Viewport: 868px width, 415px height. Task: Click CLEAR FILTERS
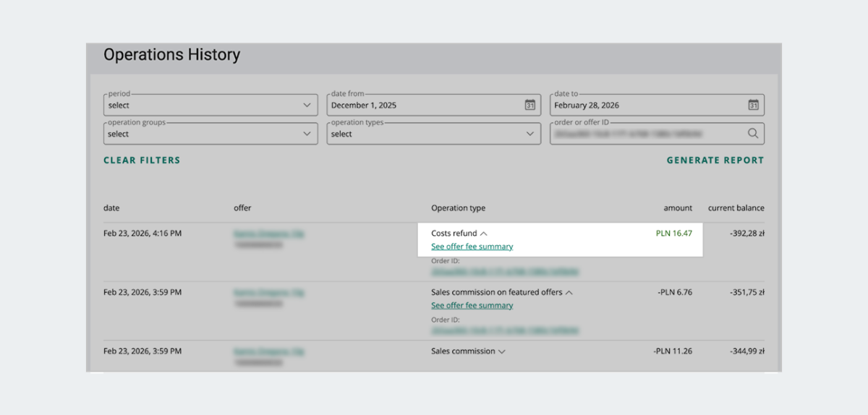tap(142, 161)
